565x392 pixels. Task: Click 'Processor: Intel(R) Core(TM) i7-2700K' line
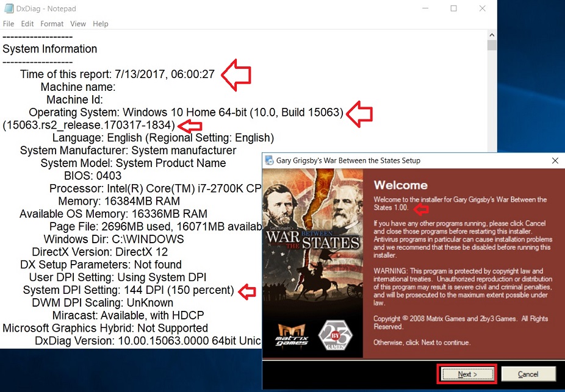click(156, 188)
